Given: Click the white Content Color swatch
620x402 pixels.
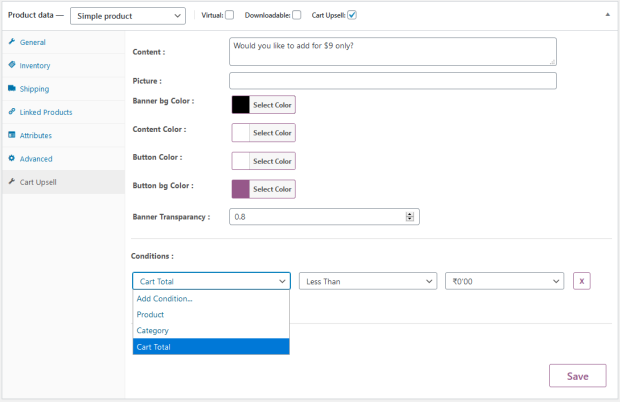Looking at the screenshot, I should pos(241,133).
